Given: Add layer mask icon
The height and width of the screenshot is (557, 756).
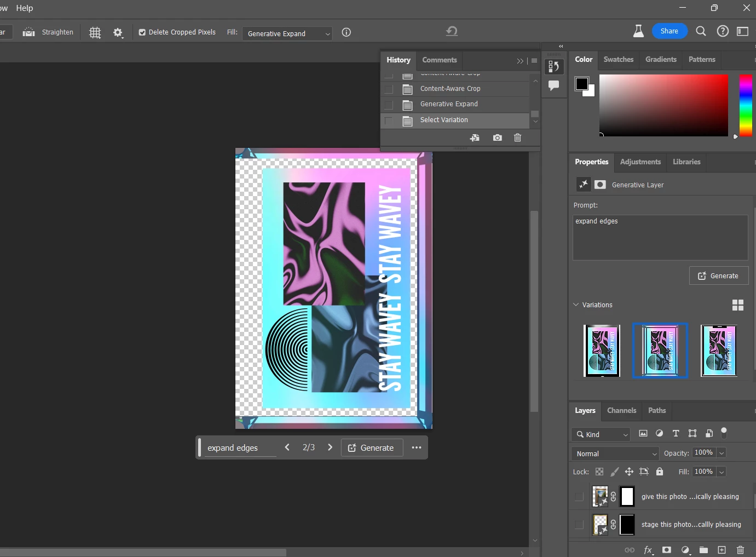Looking at the screenshot, I should click(x=666, y=550).
